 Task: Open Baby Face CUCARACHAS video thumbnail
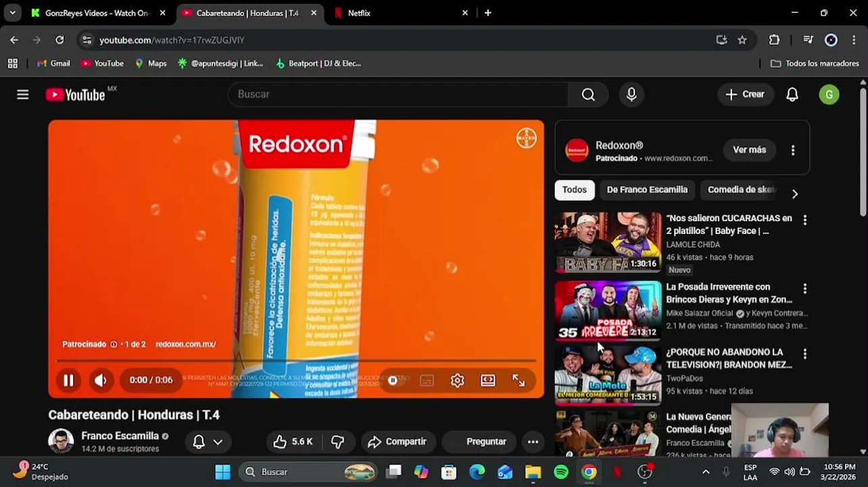click(608, 242)
